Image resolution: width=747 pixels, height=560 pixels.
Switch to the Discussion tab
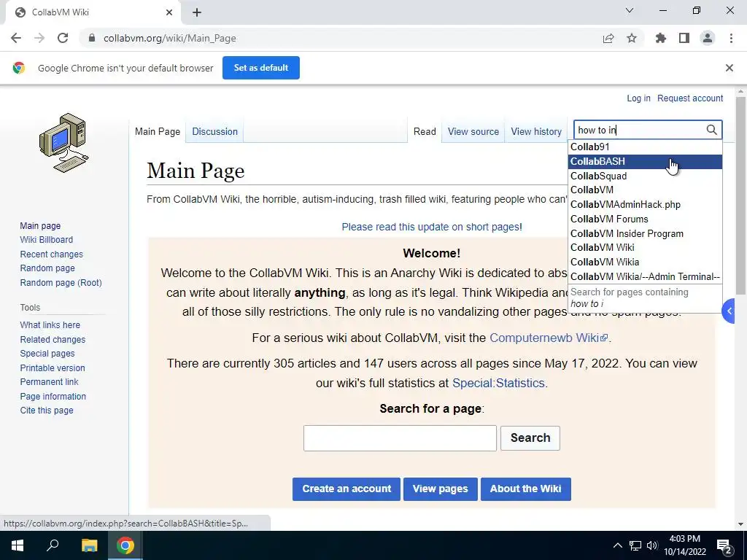tap(214, 131)
